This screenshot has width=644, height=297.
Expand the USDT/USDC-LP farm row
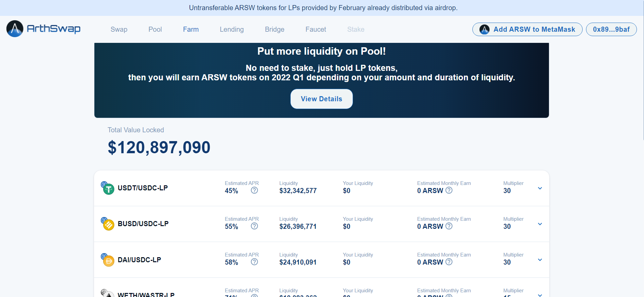click(x=540, y=188)
